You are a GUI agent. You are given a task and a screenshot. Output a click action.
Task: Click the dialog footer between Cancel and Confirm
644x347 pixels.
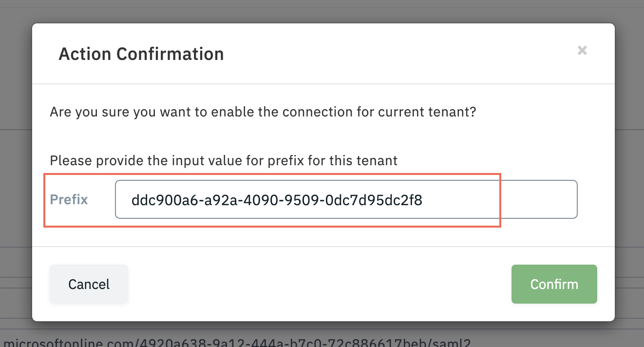[x=317, y=284]
